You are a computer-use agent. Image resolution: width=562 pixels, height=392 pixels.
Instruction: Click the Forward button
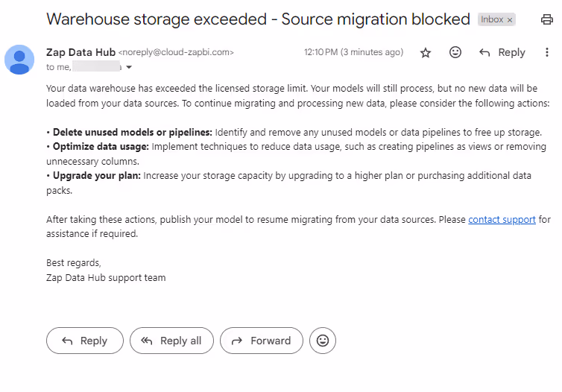[x=262, y=341]
